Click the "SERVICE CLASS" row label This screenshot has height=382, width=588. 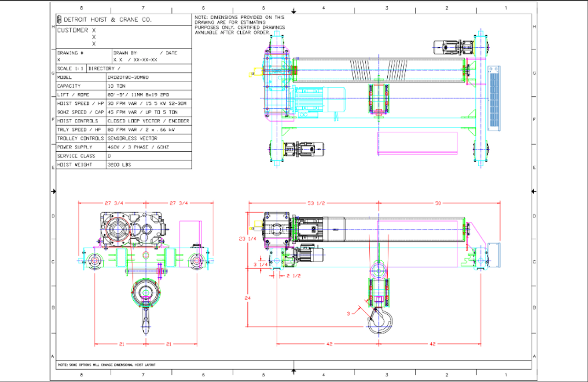[x=76, y=156]
